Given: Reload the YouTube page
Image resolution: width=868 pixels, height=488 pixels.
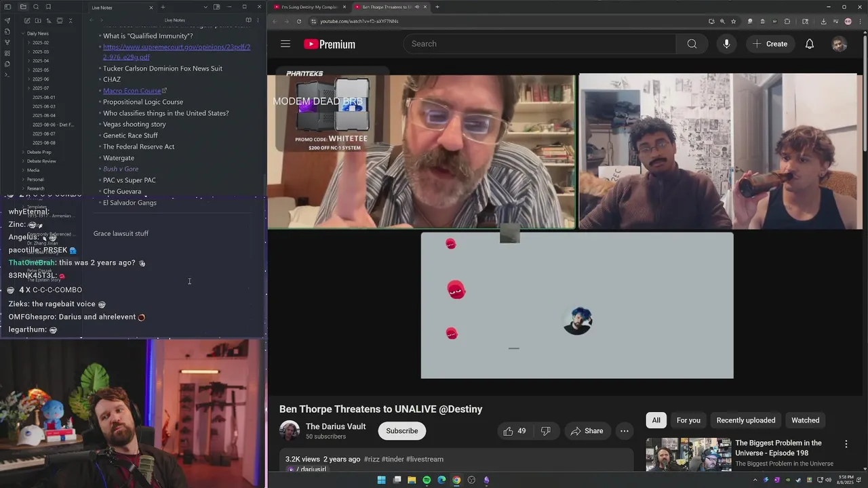Looking at the screenshot, I should (x=299, y=21).
